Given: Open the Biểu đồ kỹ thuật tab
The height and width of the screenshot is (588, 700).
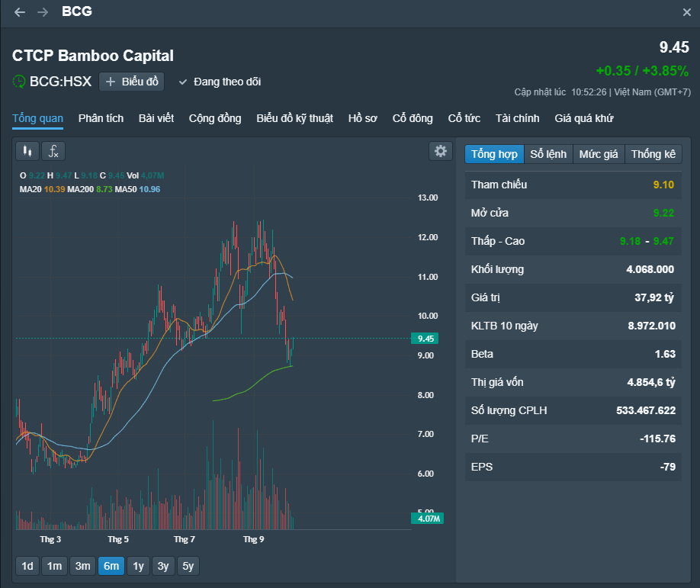Looking at the screenshot, I should point(294,118).
